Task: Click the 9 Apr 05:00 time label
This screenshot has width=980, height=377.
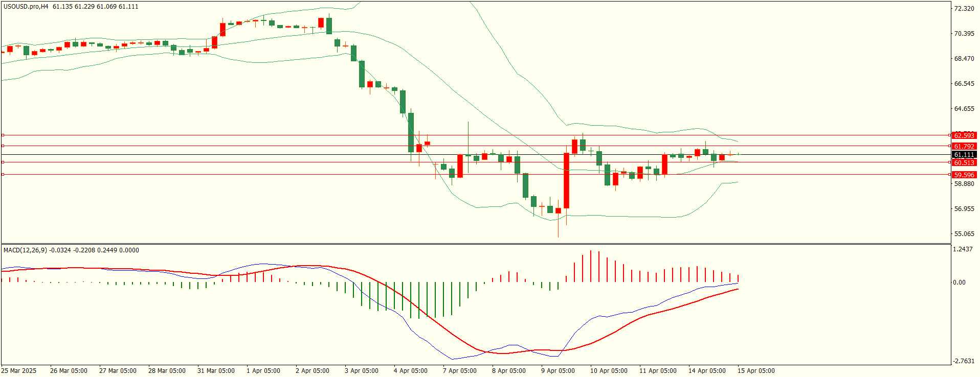Action: (x=558, y=370)
